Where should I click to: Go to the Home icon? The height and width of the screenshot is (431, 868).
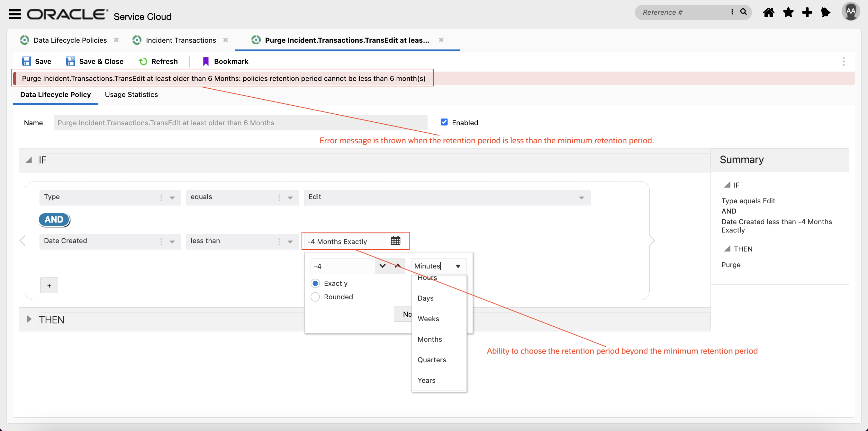pos(768,13)
